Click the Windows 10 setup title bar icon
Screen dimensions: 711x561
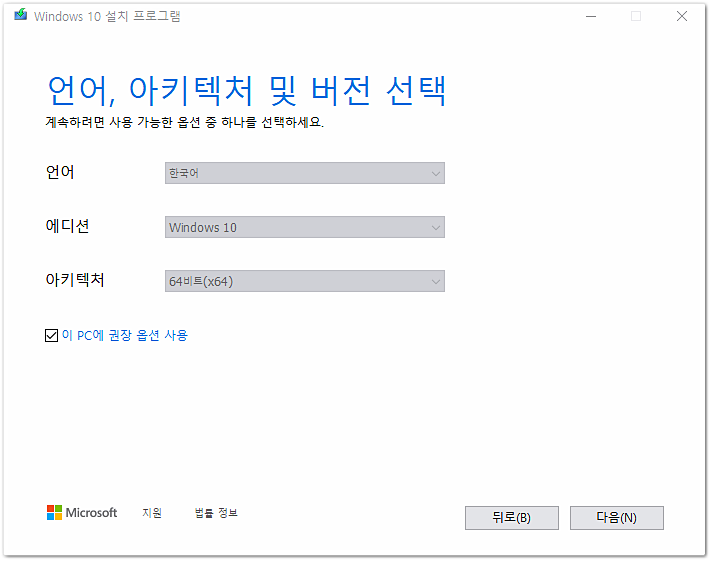coord(20,15)
